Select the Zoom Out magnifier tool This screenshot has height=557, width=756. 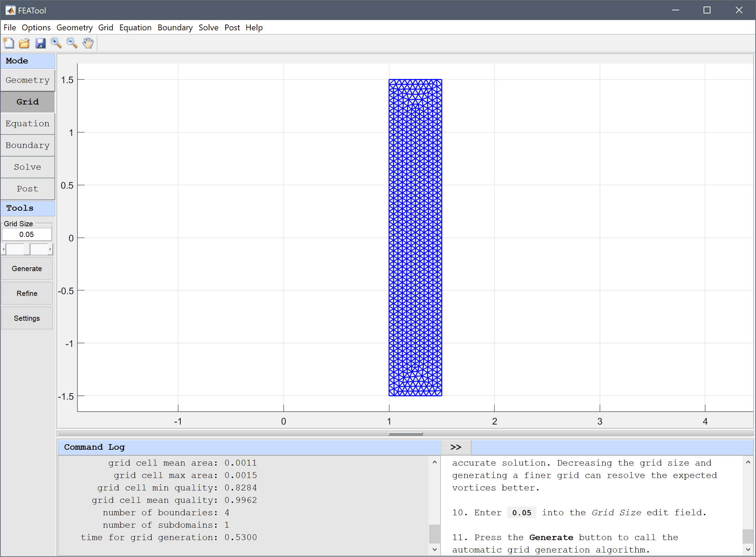[72, 43]
